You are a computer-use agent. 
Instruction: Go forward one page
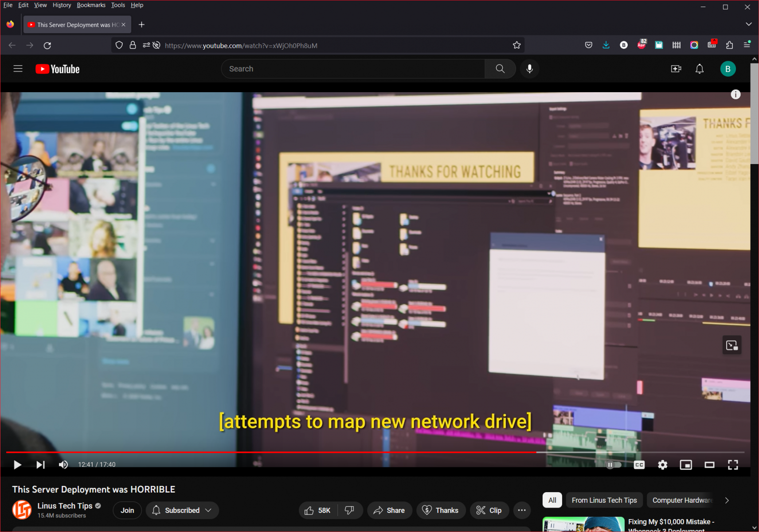point(30,45)
